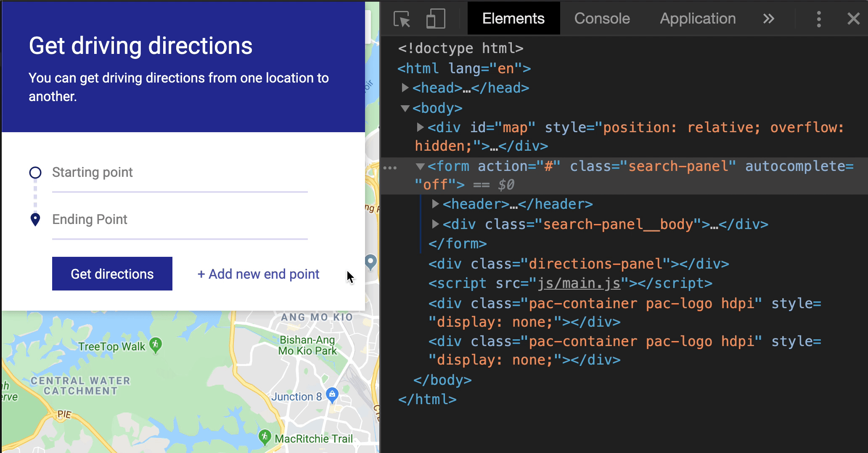Collapse the search-panel form node
This screenshot has height=453, width=868.
coord(420,166)
